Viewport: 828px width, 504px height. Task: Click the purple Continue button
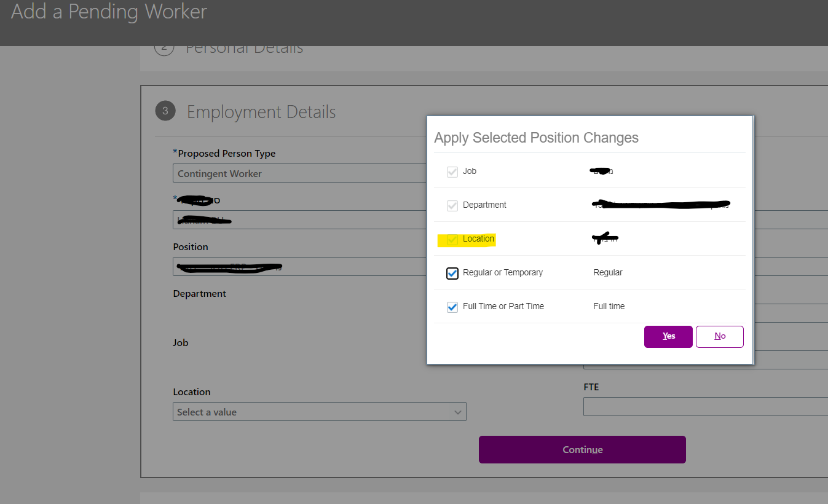click(582, 450)
